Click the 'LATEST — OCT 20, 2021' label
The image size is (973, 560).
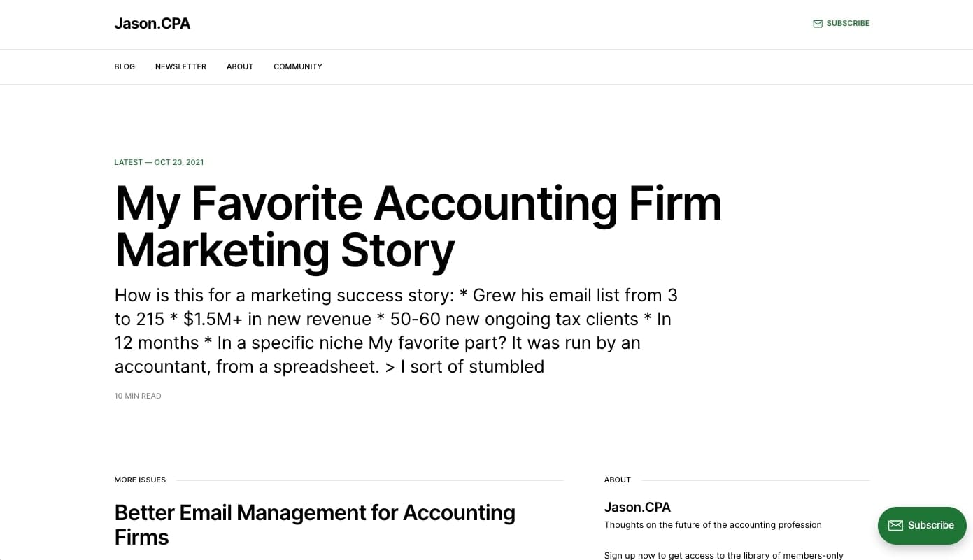point(159,162)
